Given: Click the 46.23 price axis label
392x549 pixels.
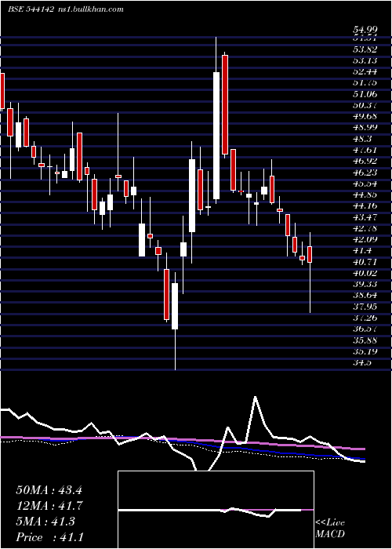Looking at the screenshot, I should (x=365, y=173).
